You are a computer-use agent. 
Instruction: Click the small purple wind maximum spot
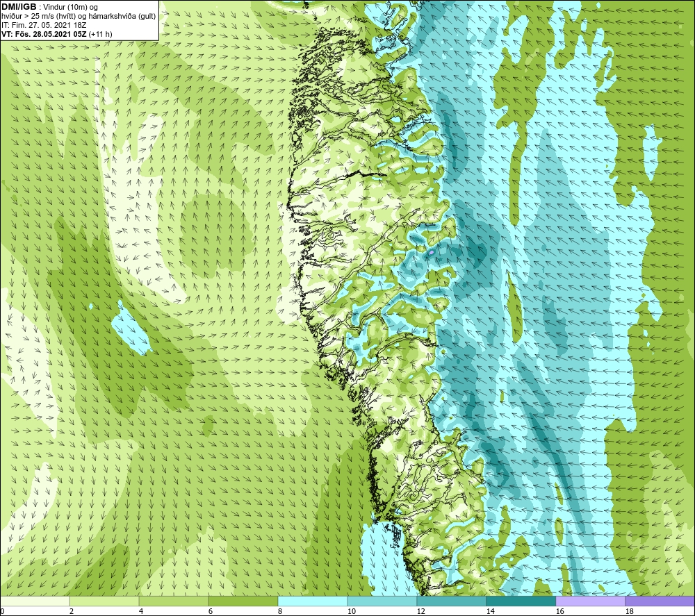click(432, 252)
